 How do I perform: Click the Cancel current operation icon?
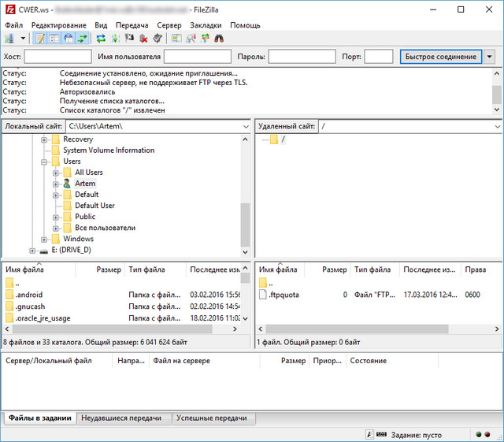(x=129, y=38)
